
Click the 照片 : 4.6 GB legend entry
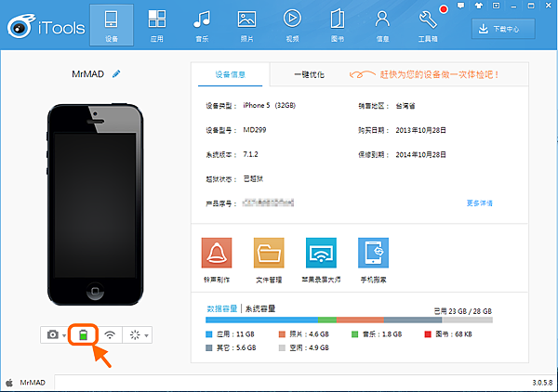(x=304, y=334)
